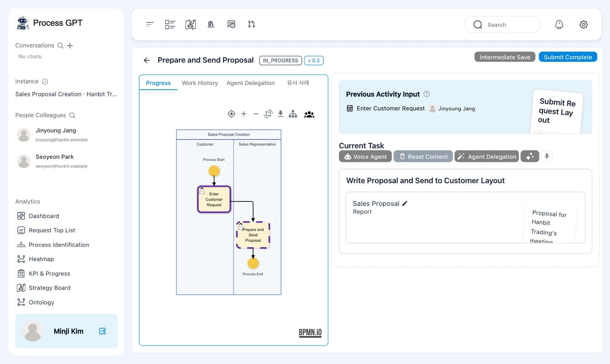This screenshot has width=610, height=364.
Task: Zoom out the BPMN diagram
Action: (x=256, y=114)
